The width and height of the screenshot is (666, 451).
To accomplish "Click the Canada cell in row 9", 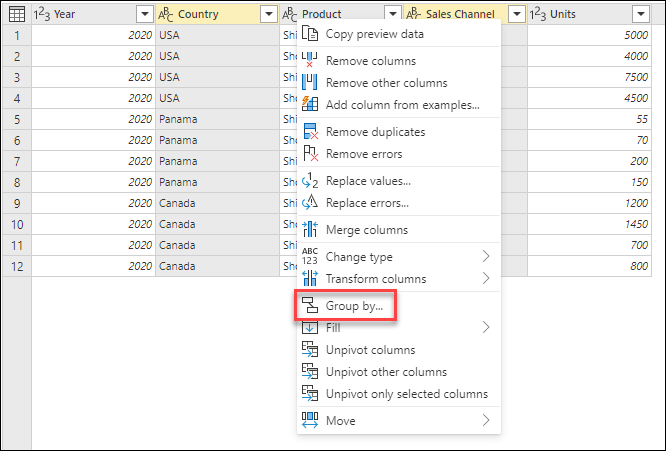I will click(x=217, y=203).
